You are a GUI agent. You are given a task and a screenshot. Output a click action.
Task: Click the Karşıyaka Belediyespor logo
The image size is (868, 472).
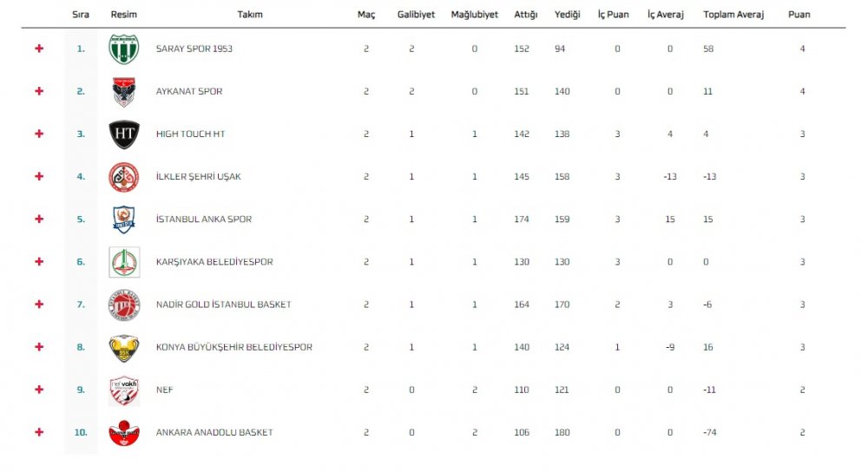coord(124,262)
